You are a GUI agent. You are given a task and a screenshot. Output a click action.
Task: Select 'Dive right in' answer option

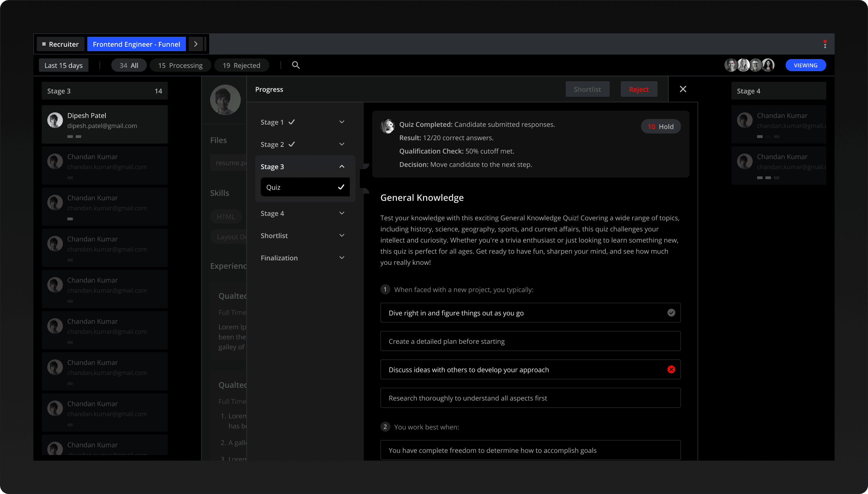530,313
